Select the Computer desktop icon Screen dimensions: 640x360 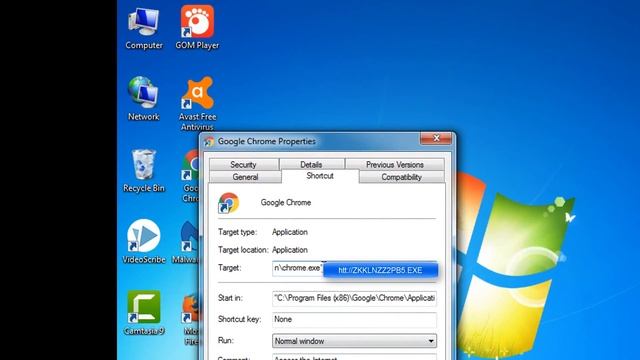pyautogui.click(x=144, y=29)
